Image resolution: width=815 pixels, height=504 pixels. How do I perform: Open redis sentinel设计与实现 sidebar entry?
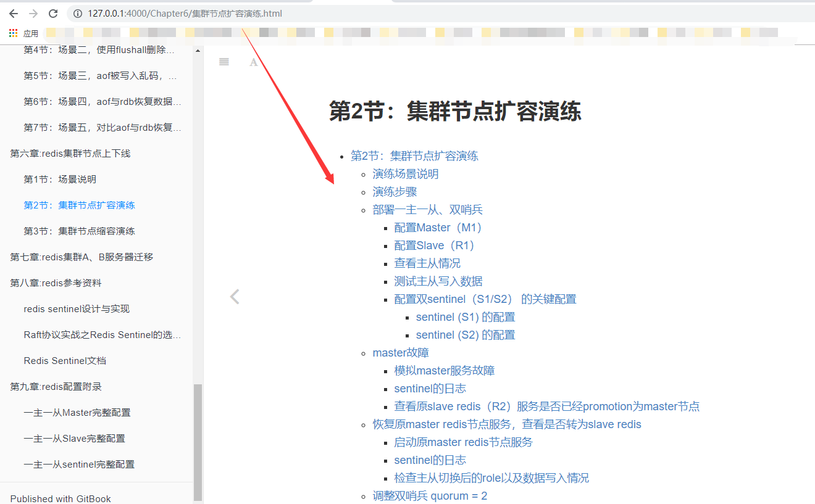77,308
